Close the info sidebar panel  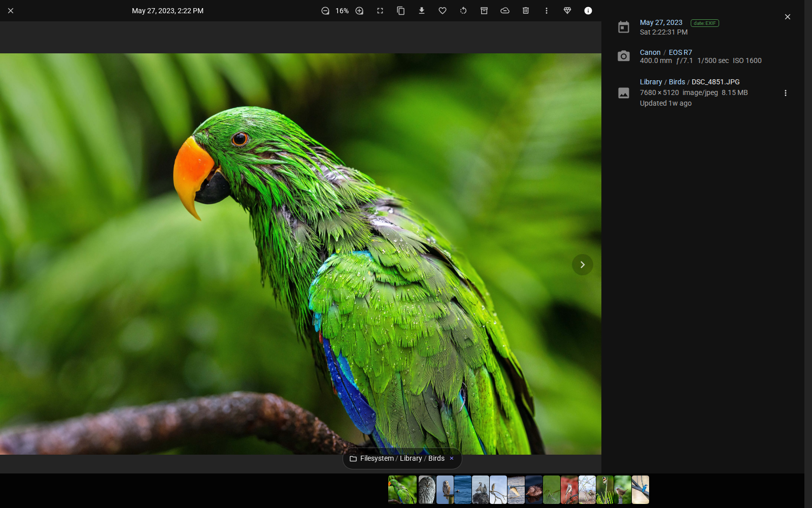788,17
